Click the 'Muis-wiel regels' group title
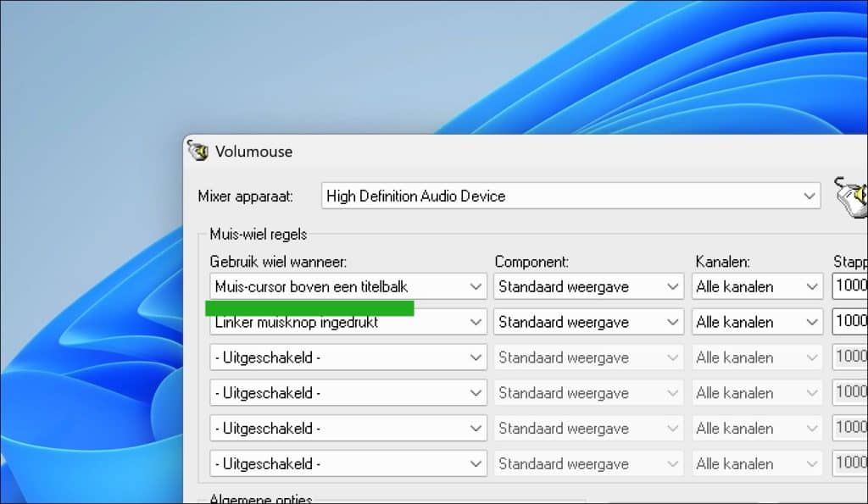Viewport: 868px width, 504px height. tap(258, 235)
